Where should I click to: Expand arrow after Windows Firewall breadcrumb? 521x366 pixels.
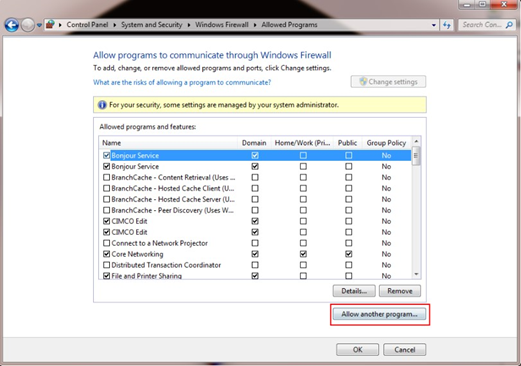255,25
